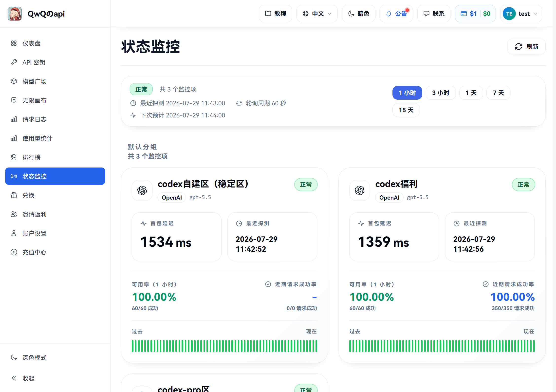Click 首包延迟 pulse icon on codex福利
This screenshot has height=392, width=556.
pyautogui.click(x=361, y=224)
